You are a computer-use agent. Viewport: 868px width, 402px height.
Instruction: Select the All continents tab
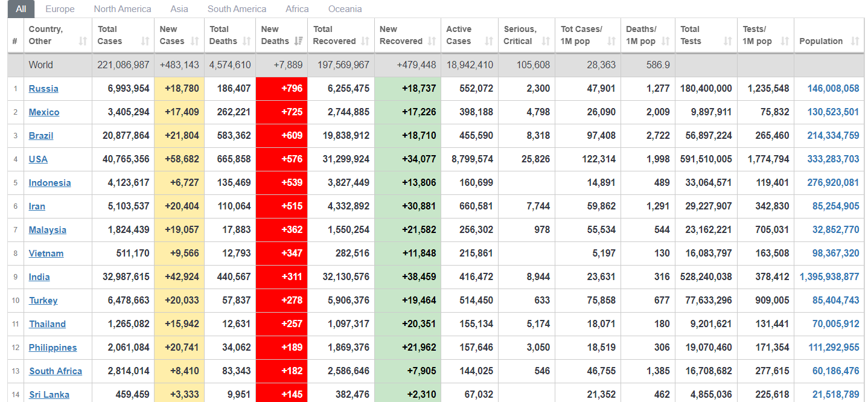[21, 9]
